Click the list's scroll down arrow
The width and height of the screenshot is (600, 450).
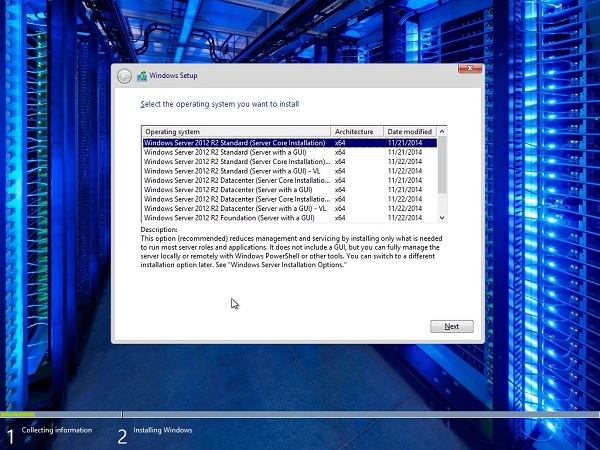pos(442,218)
